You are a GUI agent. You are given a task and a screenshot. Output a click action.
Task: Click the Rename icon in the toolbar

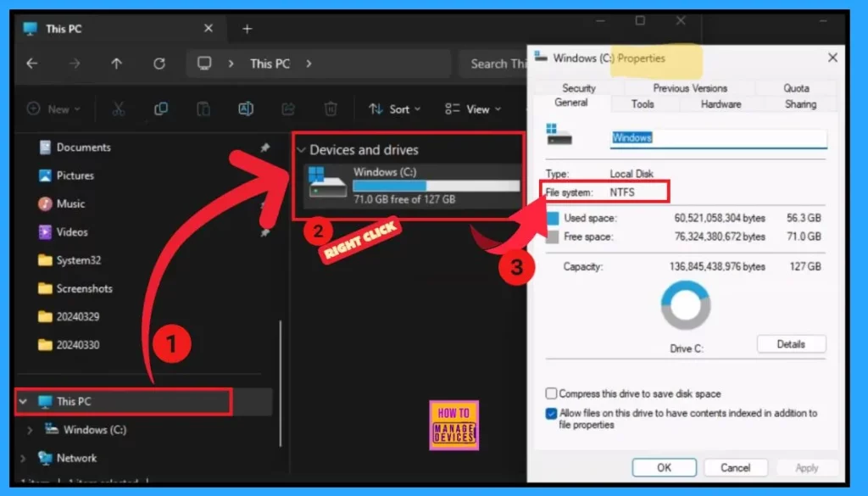point(246,109)
